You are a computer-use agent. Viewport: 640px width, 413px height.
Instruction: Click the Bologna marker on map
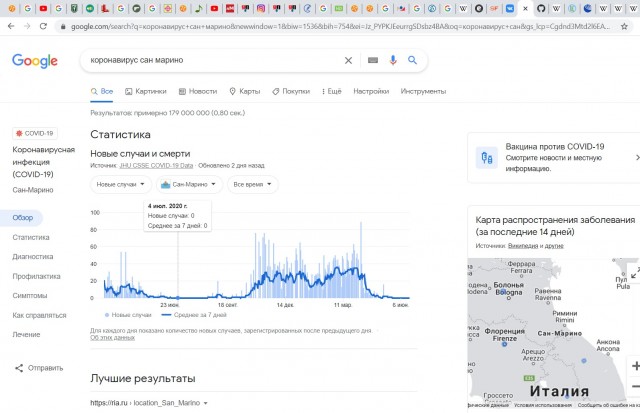click(x=503, y=291)
